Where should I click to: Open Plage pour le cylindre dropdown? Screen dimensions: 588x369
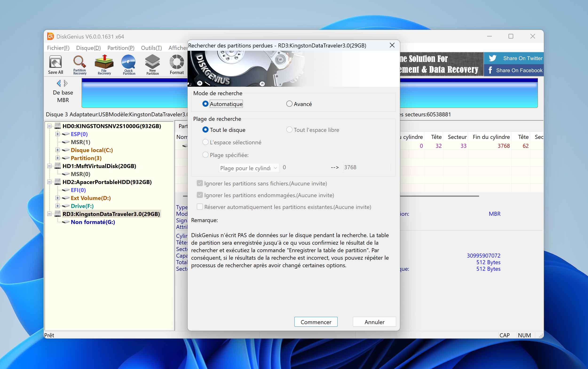pyautogui.click(x=249, y=168)
